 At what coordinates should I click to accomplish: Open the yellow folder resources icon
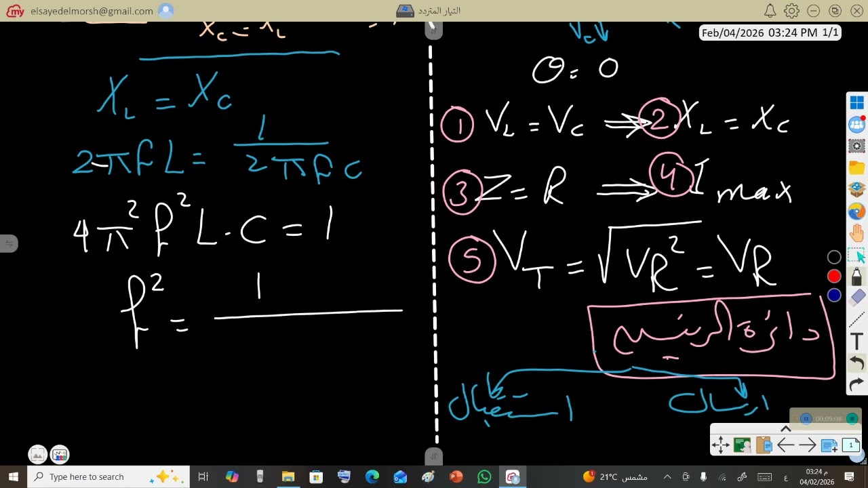coord(856,168)
